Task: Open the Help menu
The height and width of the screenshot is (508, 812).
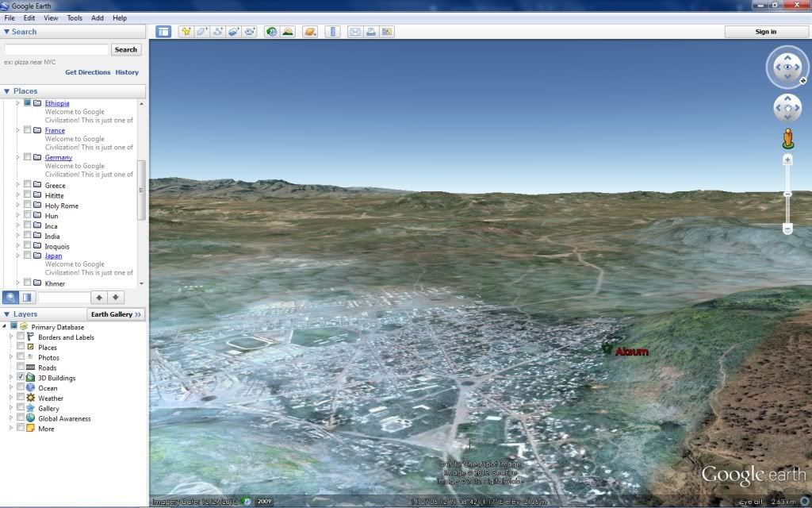Action: [120, 17]
